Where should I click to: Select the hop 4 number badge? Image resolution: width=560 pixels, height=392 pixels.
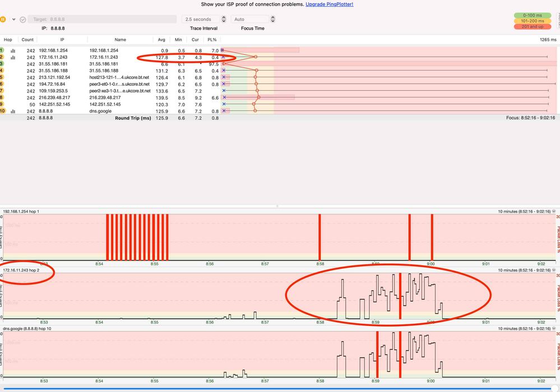[x=2, y=71]
